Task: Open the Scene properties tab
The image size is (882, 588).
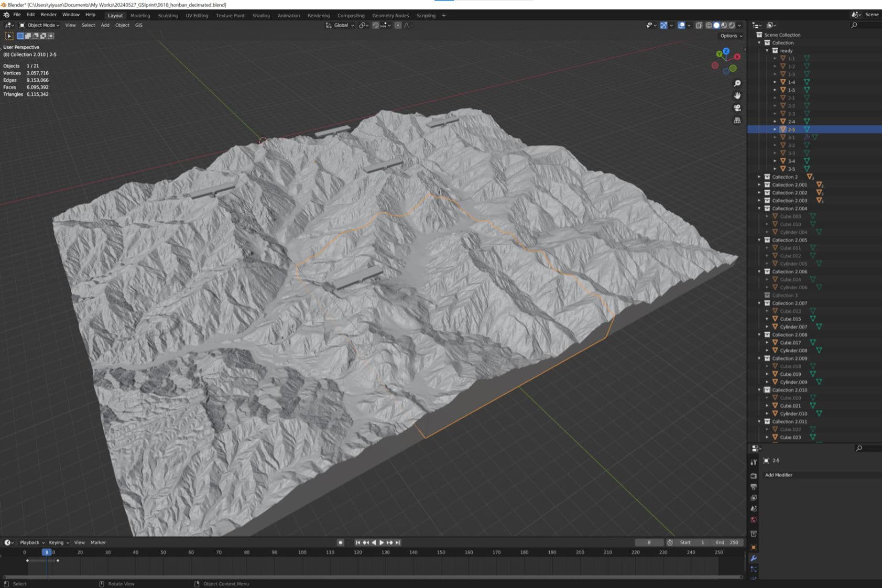Action: point(754,509)
